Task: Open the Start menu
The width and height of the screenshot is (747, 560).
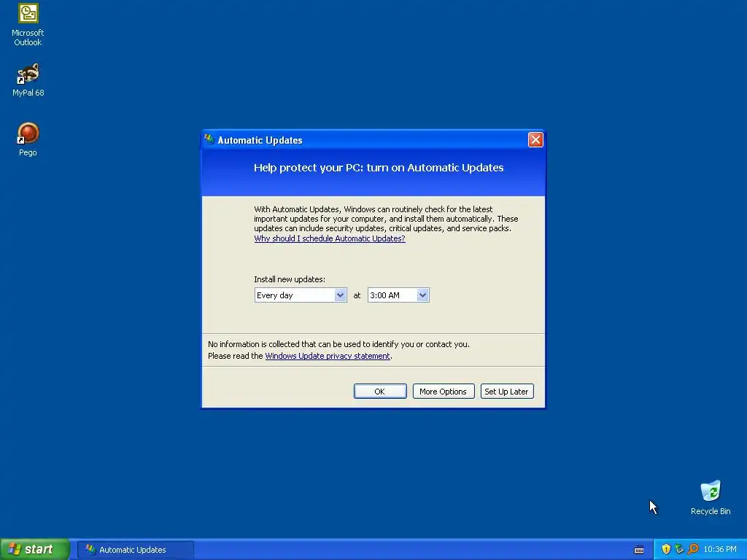Action: pyautogui.click(x=35, y=549)
